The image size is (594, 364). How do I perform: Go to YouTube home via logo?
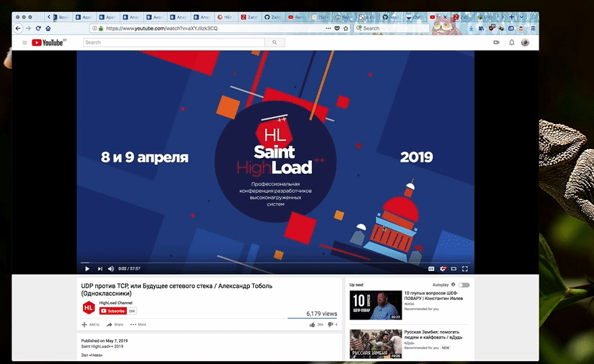click(x=47, y=42)
